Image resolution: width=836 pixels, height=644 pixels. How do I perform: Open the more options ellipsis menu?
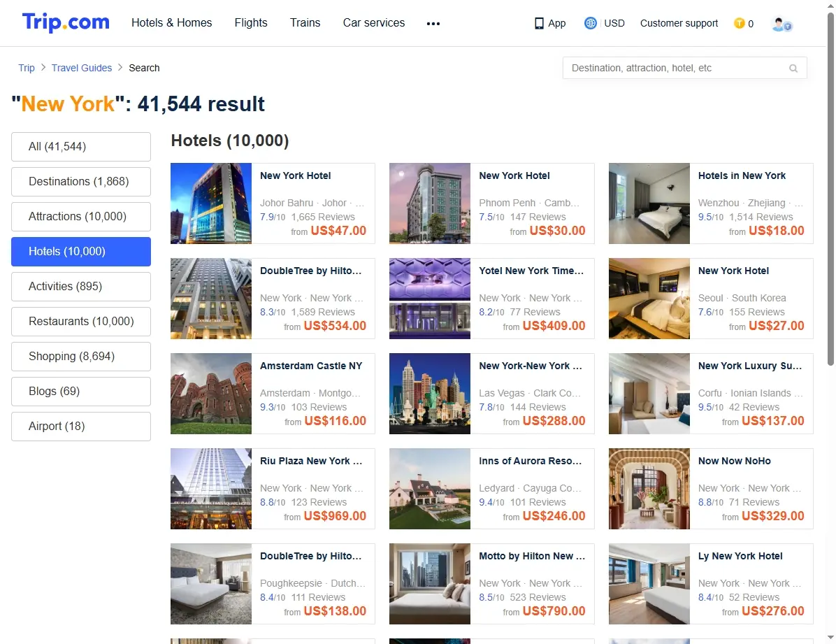pyautogui.click(x=433, y=24)
